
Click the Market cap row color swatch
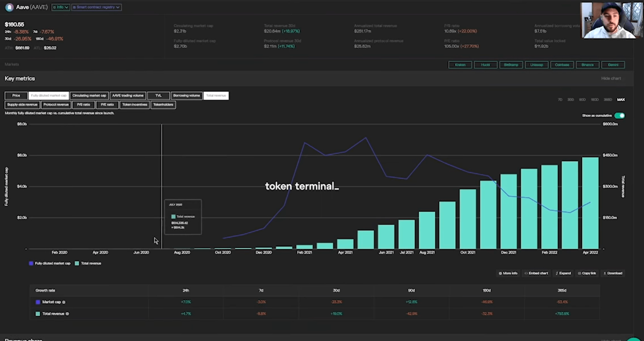point(38,302)
